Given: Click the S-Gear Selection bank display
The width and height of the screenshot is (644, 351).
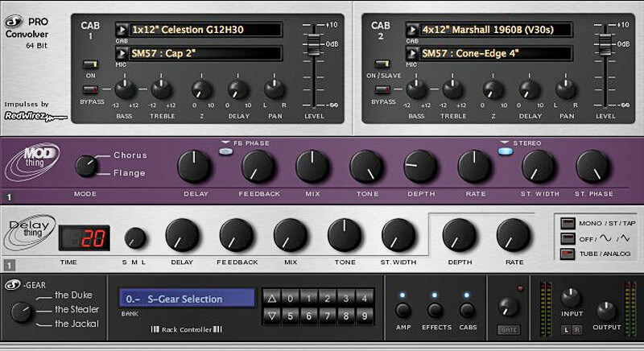Looking at the screenshot, I should [x=187, y=299].
